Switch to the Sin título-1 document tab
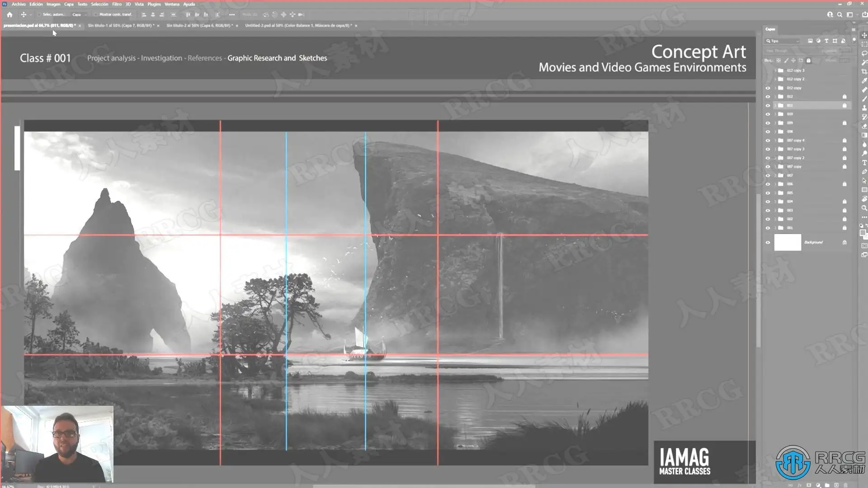The image size is (868, 488). click(x=120, y=26)
